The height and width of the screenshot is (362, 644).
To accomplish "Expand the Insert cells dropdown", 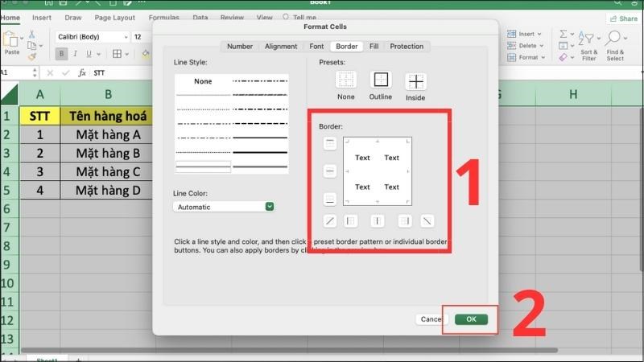I will pos(539,34).
